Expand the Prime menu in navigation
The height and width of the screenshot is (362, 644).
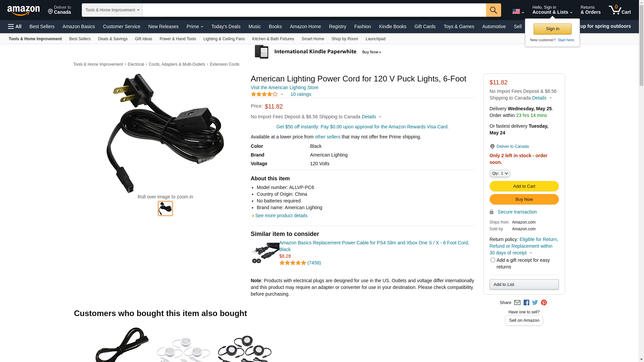(195, 26)
